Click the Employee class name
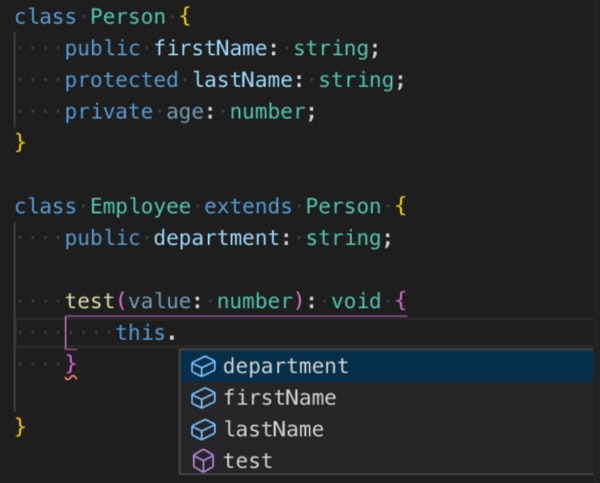Viewport: 600px width, 483px height. click(x=140, y=207)
